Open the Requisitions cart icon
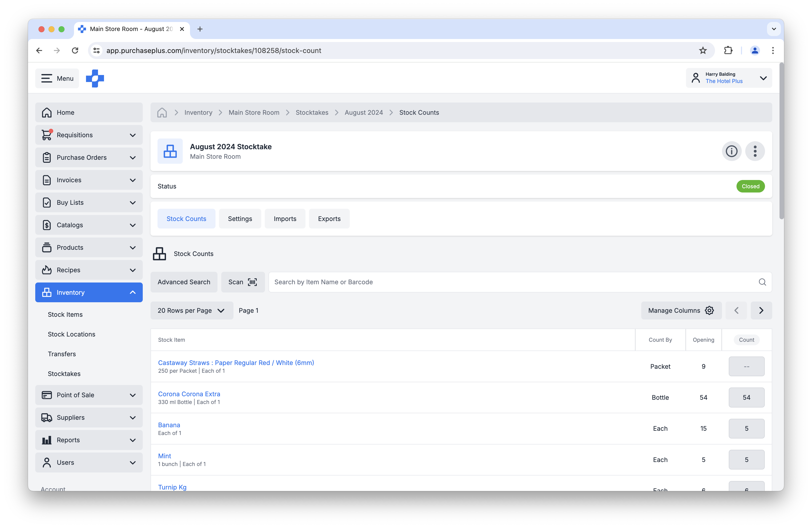Viewport: 812px width, 528px height. coord(47,135)
